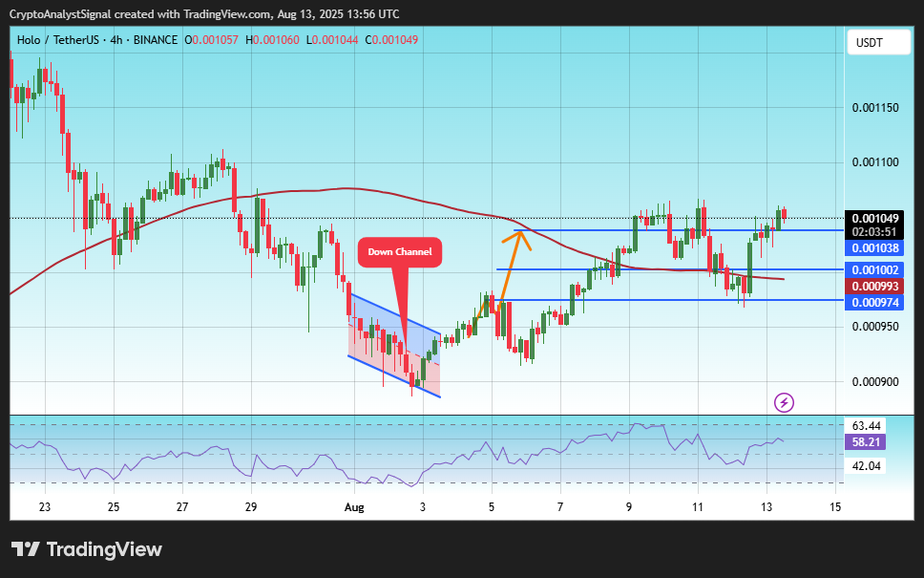Viewport: 924px width, 578px height.
Task: Click the 29 date label on time axis
Action: tap(252, 507)
